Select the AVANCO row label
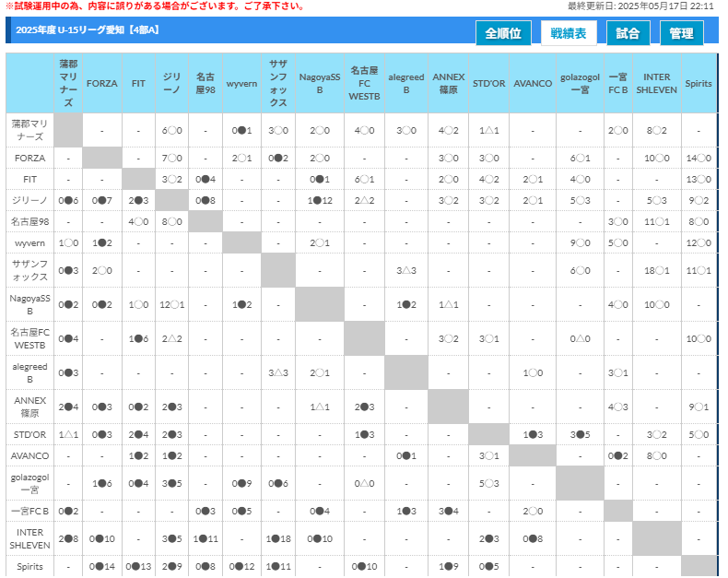This screenshot has width=728, height=578. tap(29, 455)
